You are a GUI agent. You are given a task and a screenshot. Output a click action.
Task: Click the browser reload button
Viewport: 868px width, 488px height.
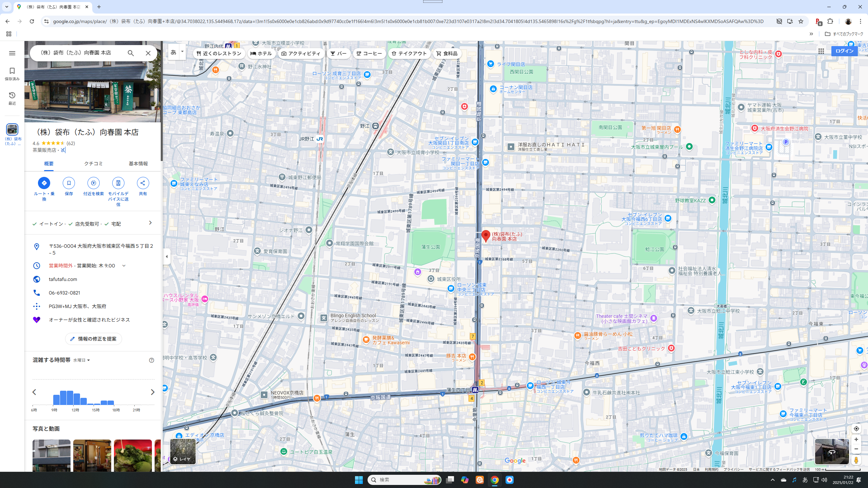pos(32,21)
